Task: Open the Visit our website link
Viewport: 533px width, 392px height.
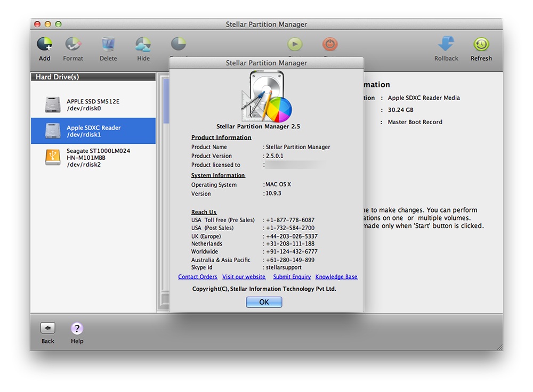Action: (x=244, y=276)
